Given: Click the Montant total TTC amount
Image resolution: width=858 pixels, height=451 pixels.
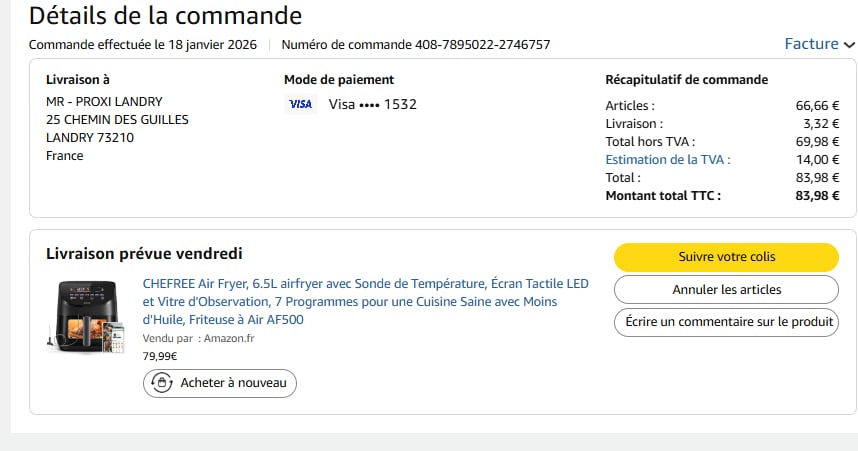Looking at the screenshot, I should 817,196.
